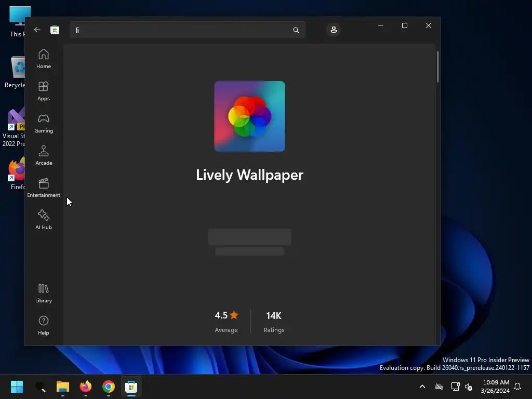Screen dimensions: 532x399
Task: Open the notifications bell icon
Action: 518,387
